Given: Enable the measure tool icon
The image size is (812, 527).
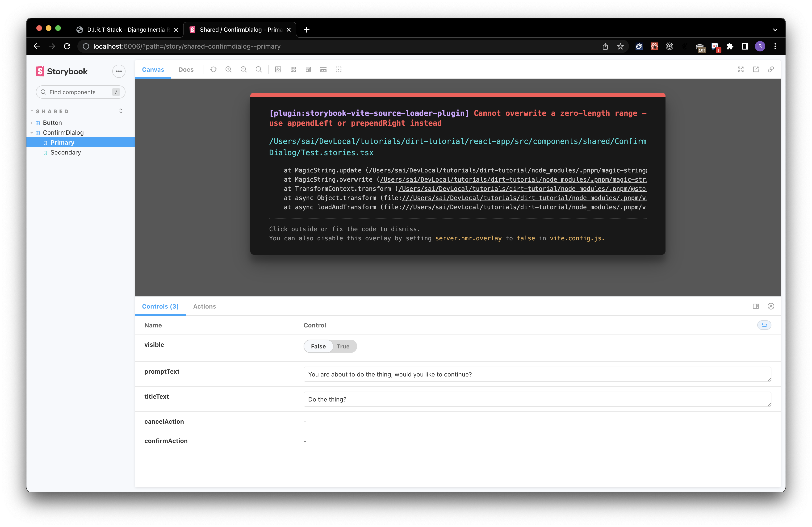Looking at the screenshot, I should coord(323,70).
